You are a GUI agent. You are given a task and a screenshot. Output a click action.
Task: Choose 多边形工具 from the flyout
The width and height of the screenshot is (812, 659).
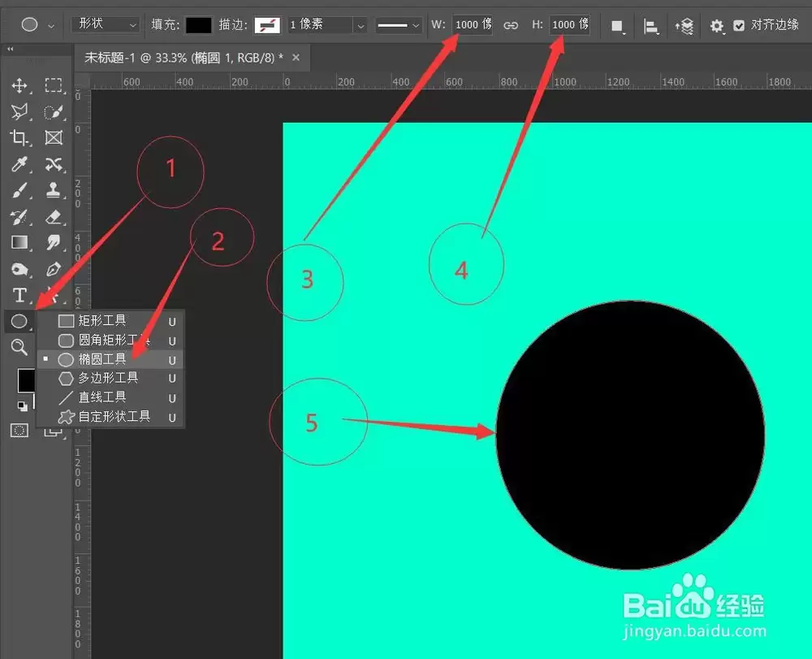point(110,378)
